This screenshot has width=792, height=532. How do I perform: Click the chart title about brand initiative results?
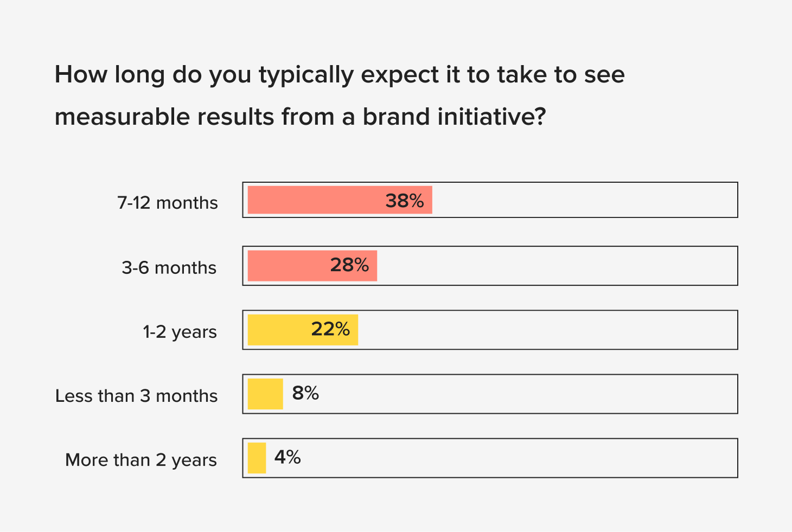pos(340,95)
